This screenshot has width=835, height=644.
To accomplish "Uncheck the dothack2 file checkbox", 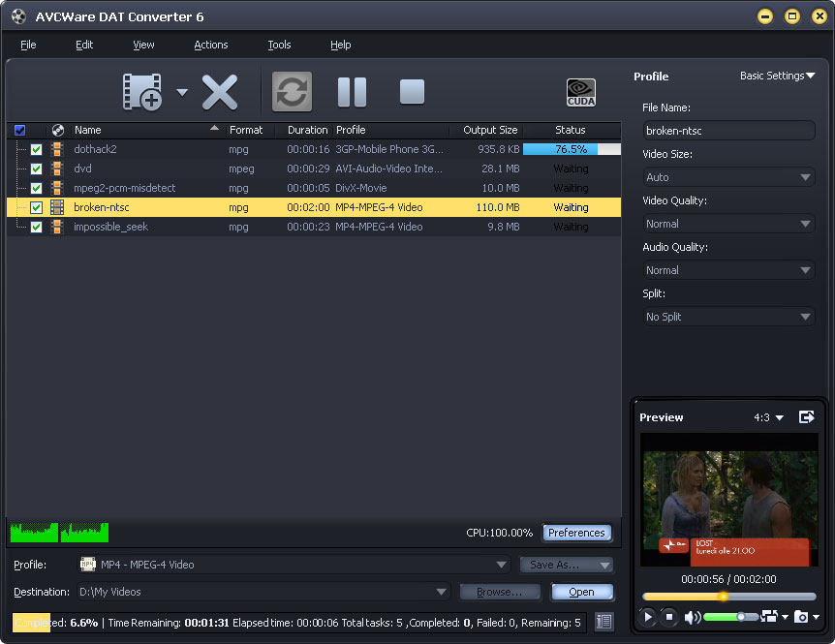I will (37, 149).
